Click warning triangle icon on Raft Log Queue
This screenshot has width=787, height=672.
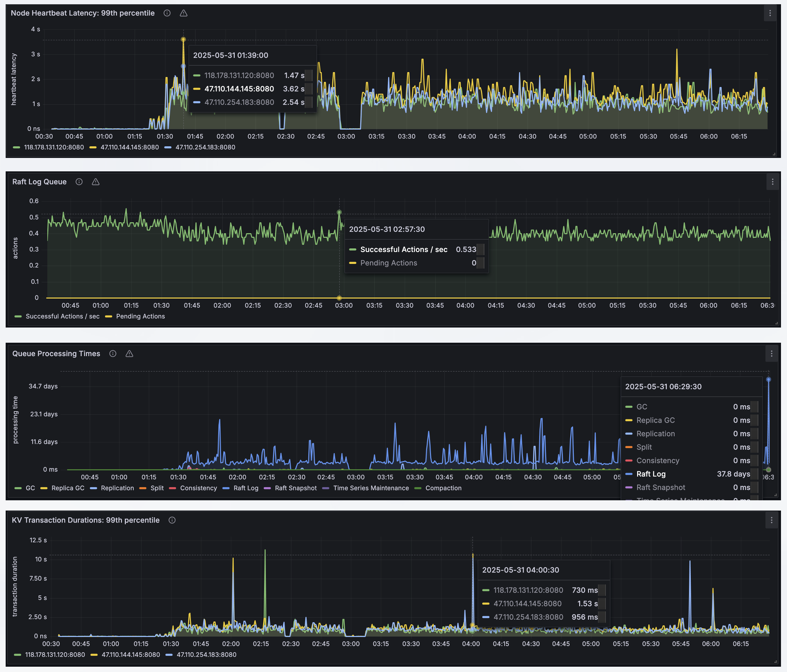tap(96, 182)
